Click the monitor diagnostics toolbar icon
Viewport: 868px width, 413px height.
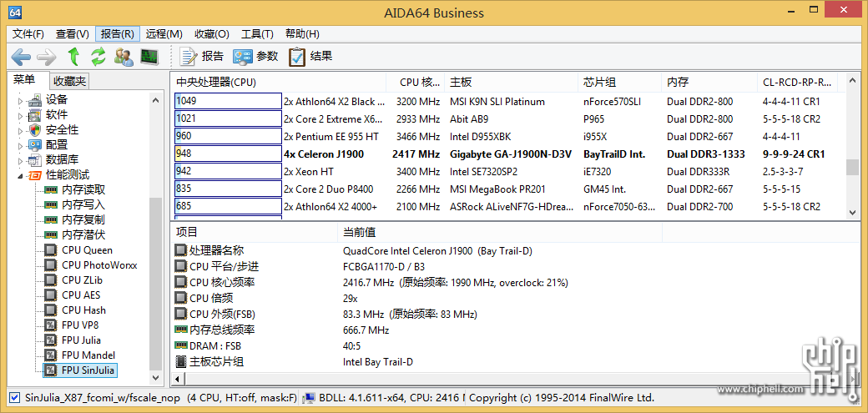tap(149, 56)
